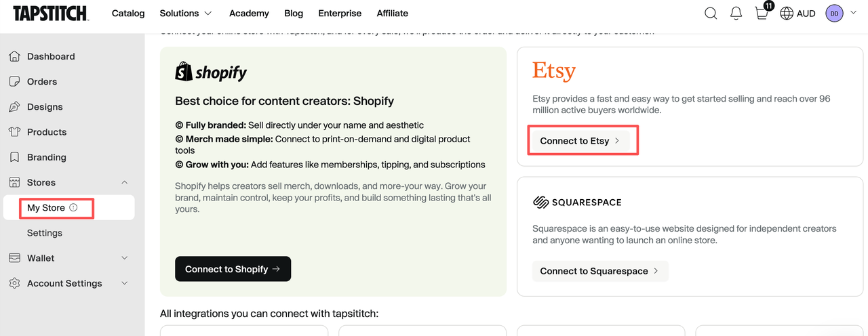The width and height of the screenshot is (868, 336).
Task: Collapse the Stores section chevron
Action: click(124, 182)
